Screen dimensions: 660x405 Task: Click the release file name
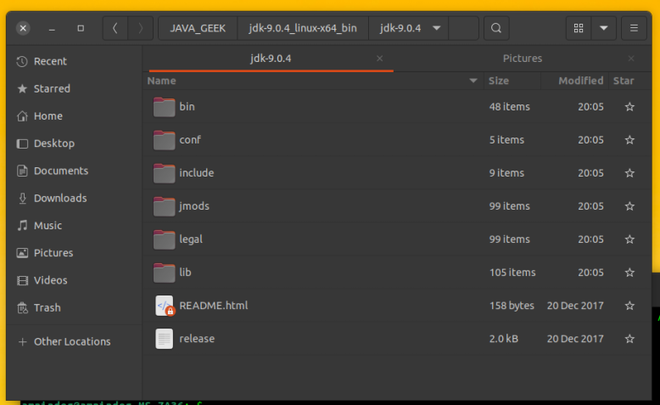197,339
